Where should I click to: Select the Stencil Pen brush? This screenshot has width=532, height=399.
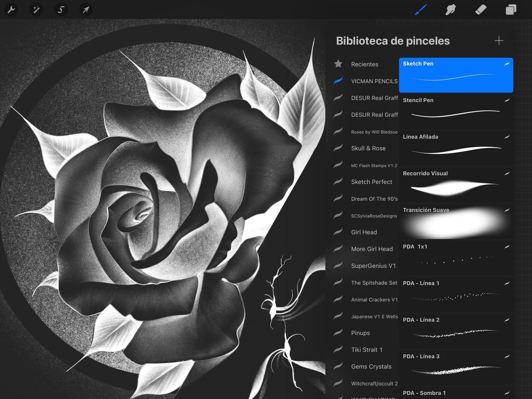point(456,112)
